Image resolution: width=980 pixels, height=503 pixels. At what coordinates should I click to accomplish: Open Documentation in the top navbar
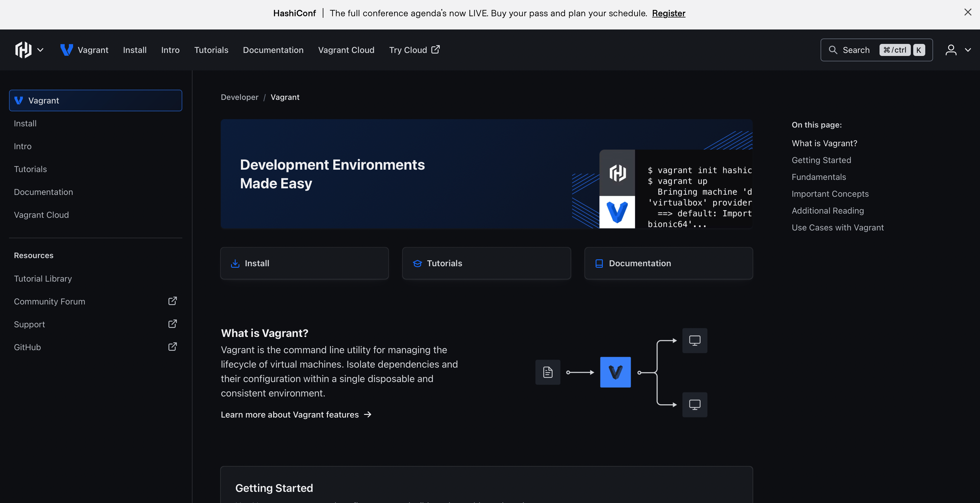273,50
